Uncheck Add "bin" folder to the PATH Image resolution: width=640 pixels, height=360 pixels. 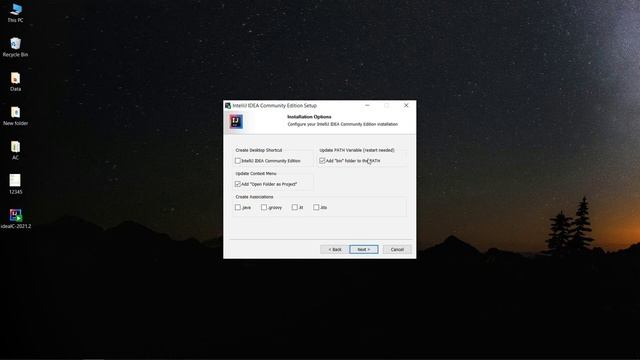coord(322,161)
